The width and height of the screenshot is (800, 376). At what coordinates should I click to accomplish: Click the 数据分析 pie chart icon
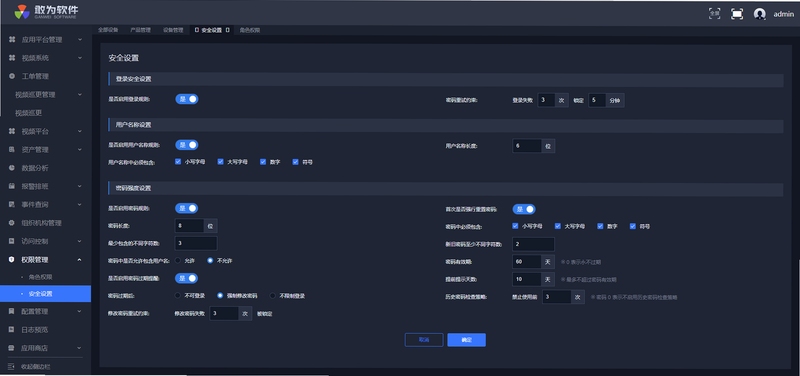click(x=12, y=168)
